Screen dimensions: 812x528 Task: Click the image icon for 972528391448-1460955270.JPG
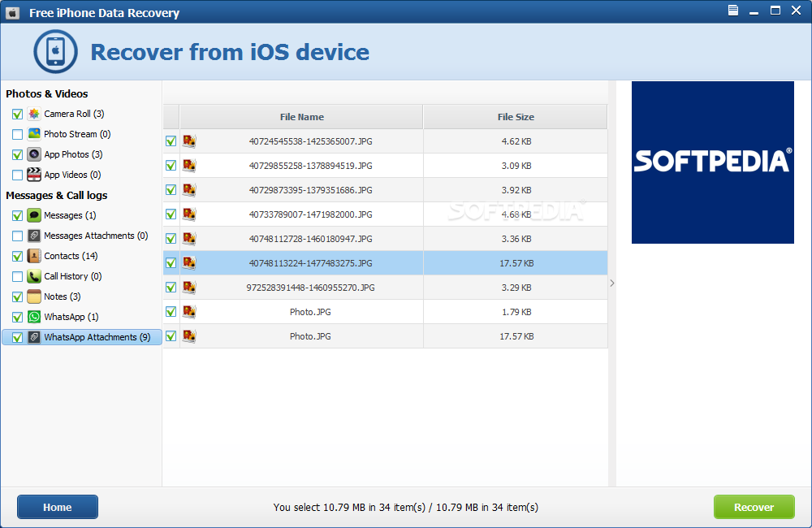(x=189, y=287)
